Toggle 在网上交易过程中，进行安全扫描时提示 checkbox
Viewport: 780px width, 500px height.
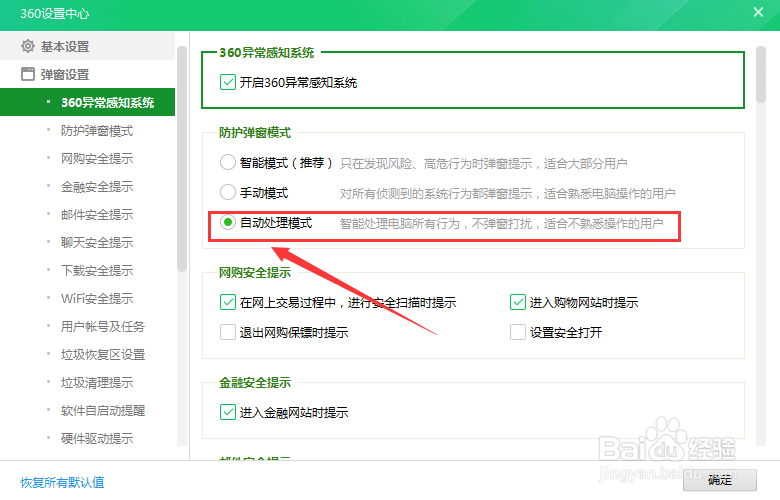coord(228,302)
